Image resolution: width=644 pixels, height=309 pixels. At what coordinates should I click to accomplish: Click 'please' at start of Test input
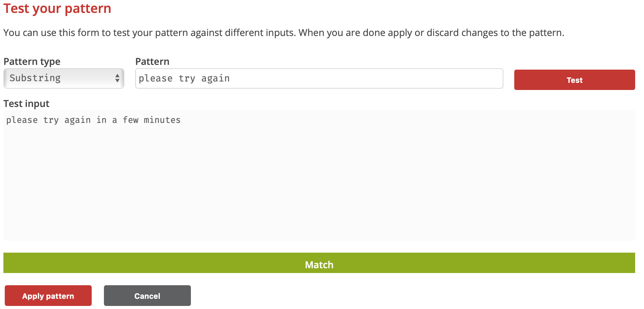click(22, 120)
